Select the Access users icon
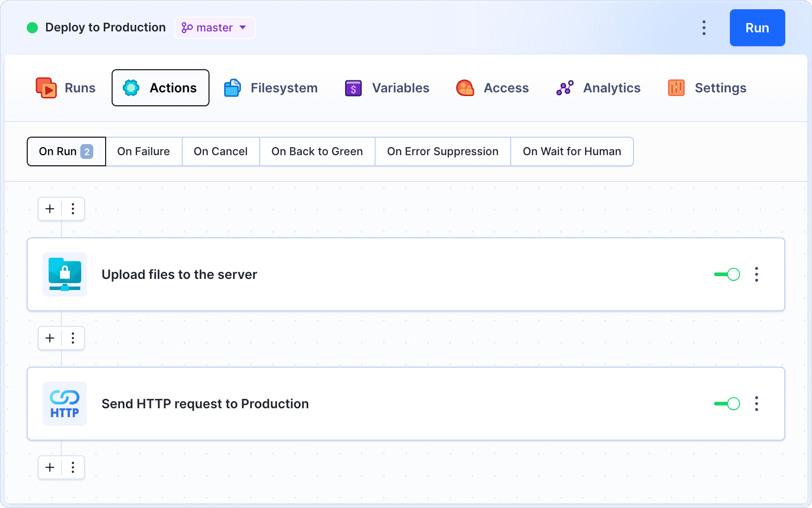The width and height of the screenshot is (812, 508). 465,88
